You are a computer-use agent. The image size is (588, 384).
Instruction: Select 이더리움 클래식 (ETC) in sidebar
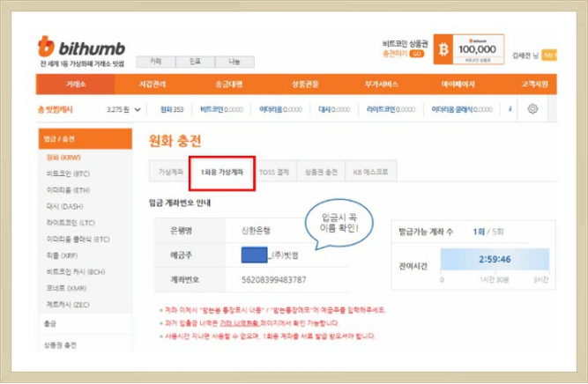click(x=78, y=239)
